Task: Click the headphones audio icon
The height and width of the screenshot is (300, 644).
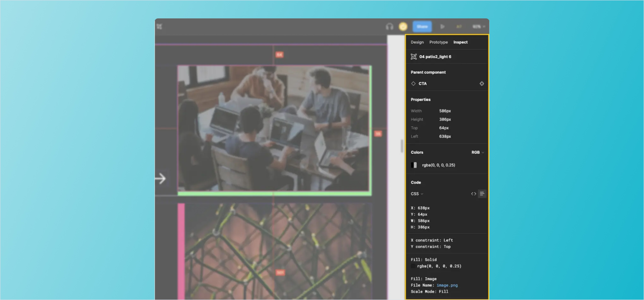Action: click(x=389, y=26)
